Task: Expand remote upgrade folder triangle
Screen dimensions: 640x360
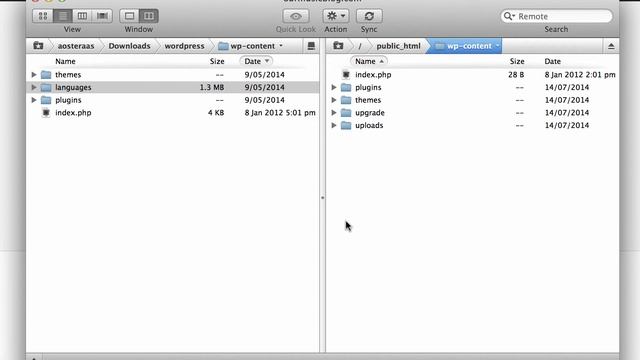Action: coord(334,113)
